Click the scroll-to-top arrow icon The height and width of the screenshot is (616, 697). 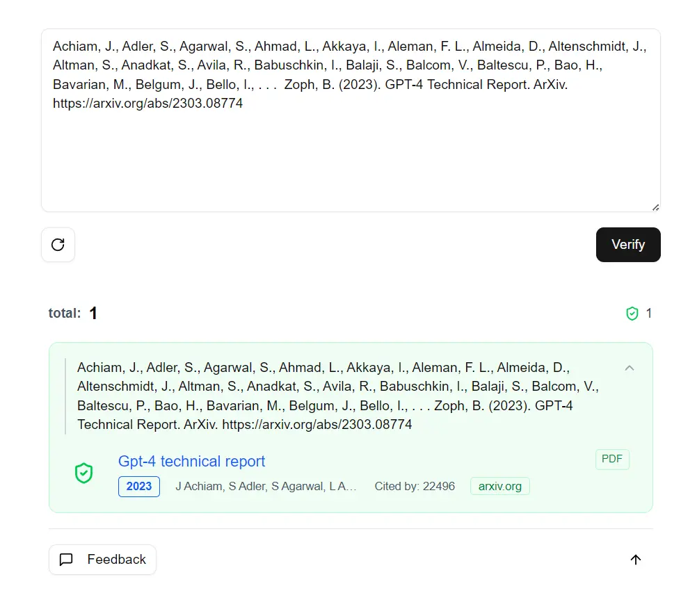[x=635, y=560]
